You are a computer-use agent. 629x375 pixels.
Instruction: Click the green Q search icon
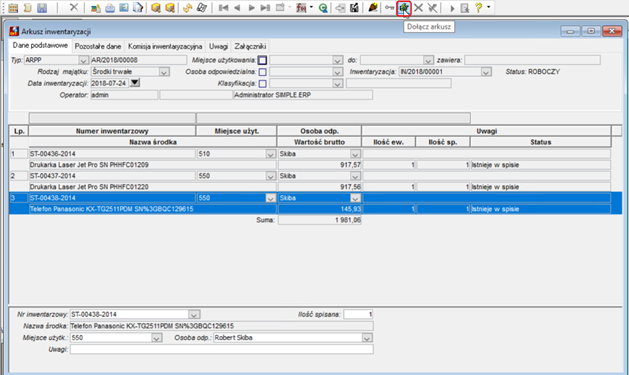[x=323, y=8]
